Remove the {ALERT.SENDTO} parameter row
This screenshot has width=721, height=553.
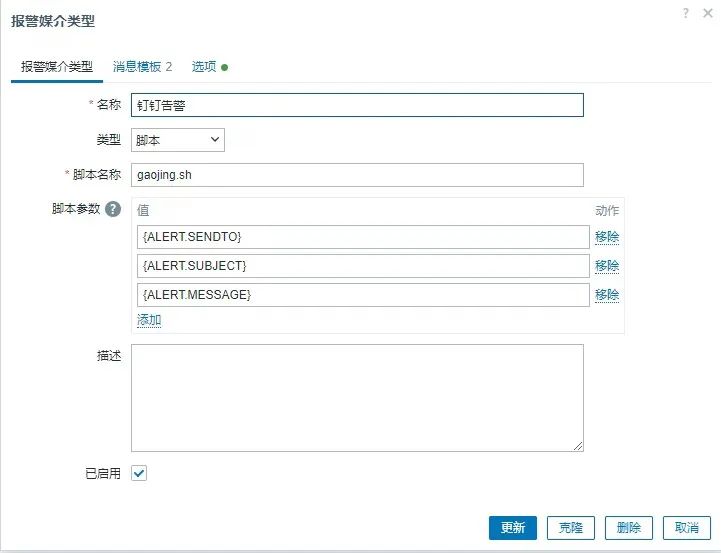pos(607,237)
